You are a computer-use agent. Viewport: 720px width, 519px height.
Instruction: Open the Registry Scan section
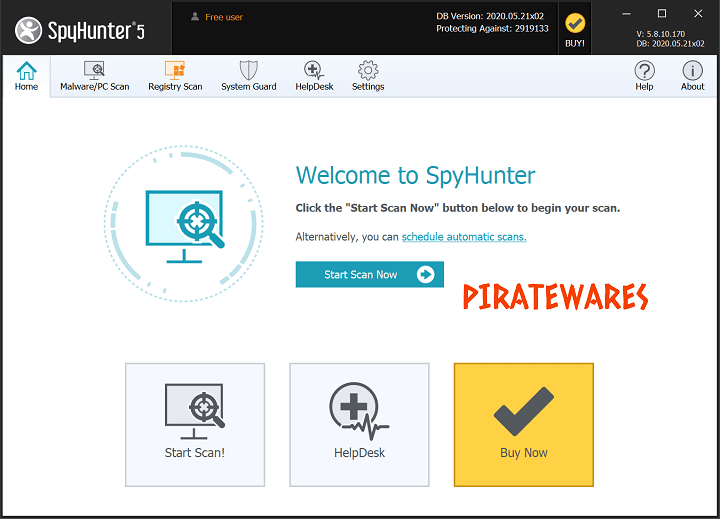175,76
